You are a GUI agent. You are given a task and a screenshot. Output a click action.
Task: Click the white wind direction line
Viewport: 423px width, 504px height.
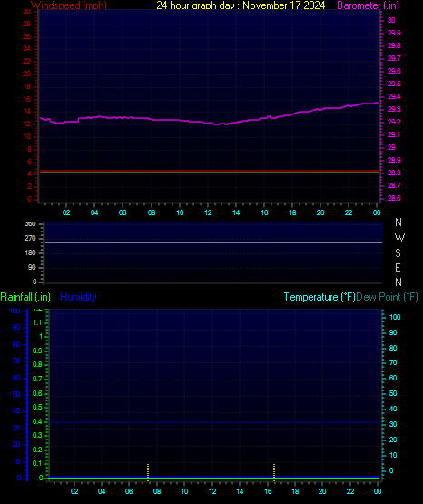(213, 242)
